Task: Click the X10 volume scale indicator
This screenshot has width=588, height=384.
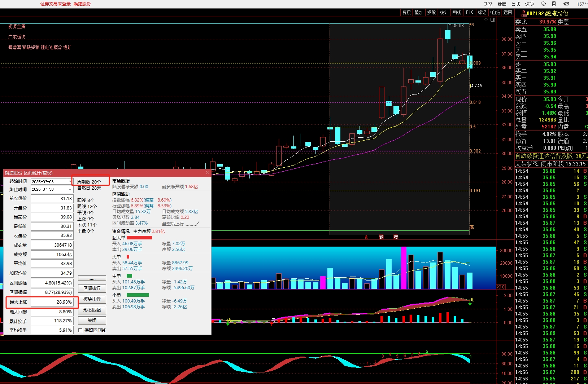Action: pyautogui.click(x=501, y=287)
